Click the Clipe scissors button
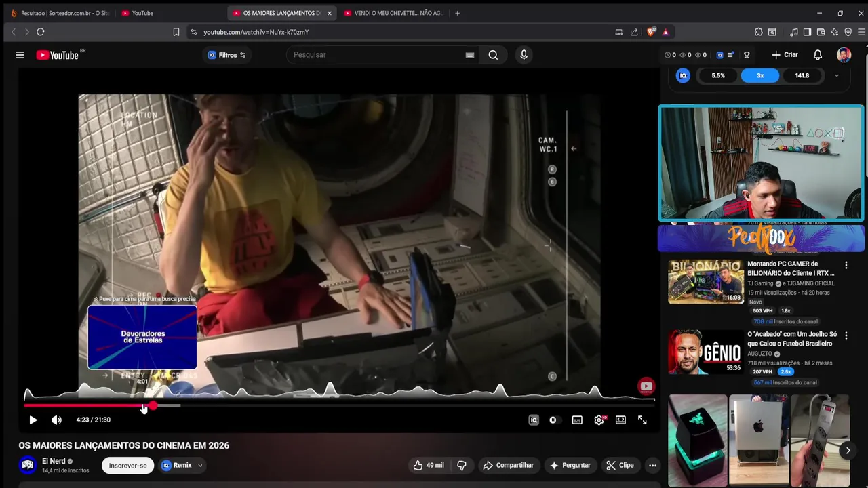 pos(620,466)
